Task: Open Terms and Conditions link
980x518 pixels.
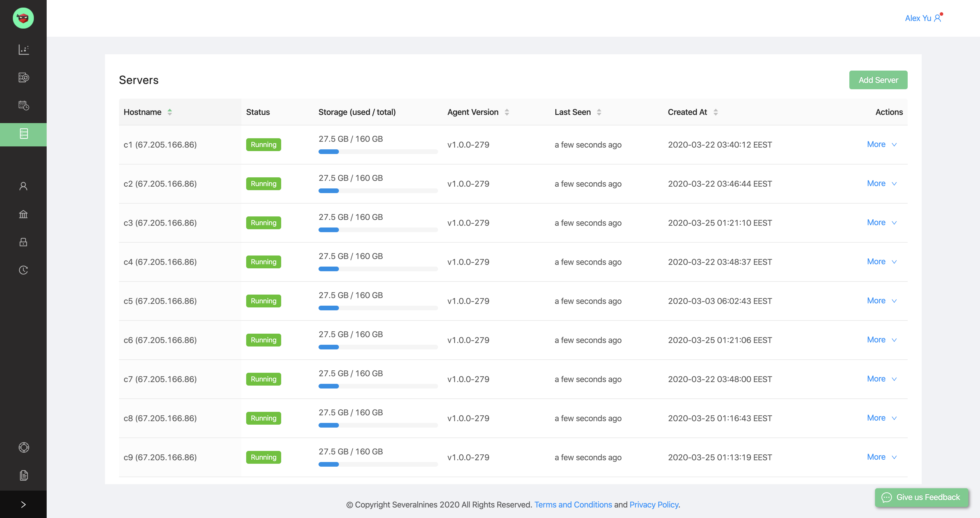Action: (x=573, y=505)
